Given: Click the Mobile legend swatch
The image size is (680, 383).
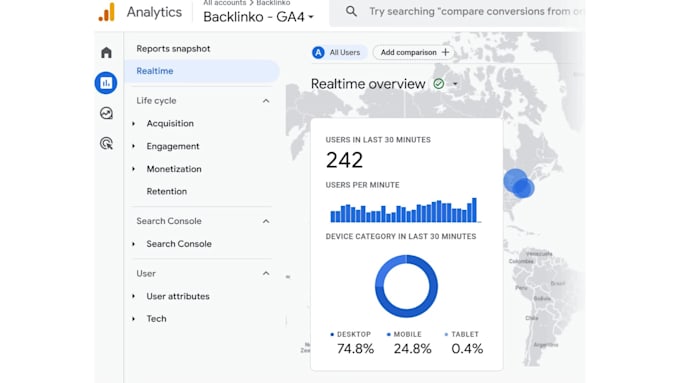Looking at the screenshot, I should 389,334.
